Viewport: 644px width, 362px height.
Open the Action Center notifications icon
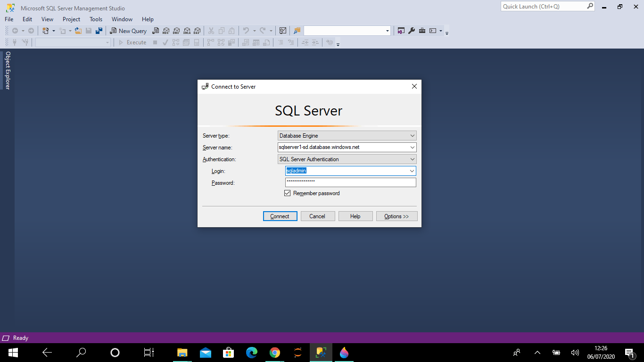click(629, 352)
